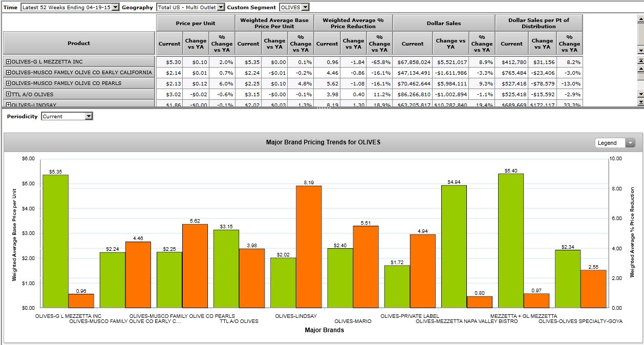Click the Dollar Sales column group header

pyautogui.click(x=443, y=23)
